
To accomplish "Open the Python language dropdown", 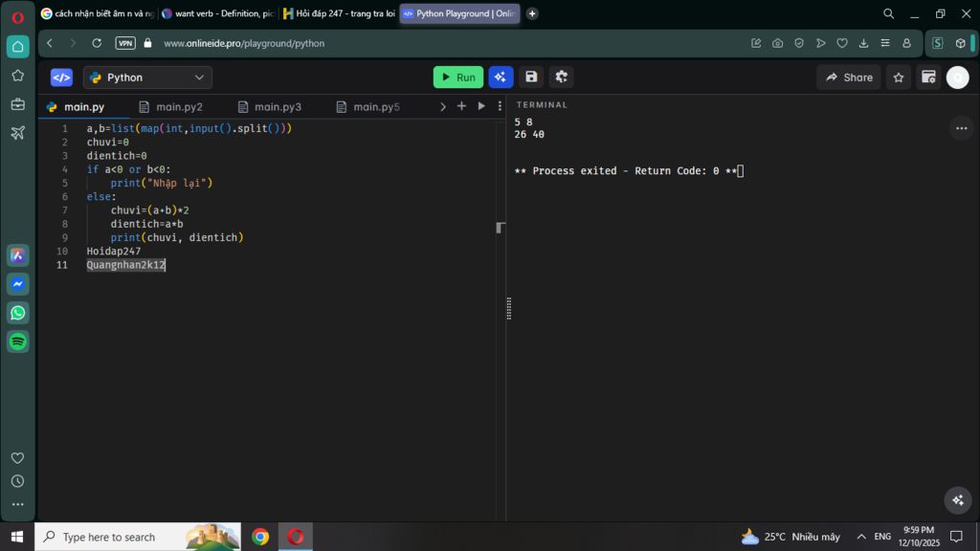I will point(147,77).
